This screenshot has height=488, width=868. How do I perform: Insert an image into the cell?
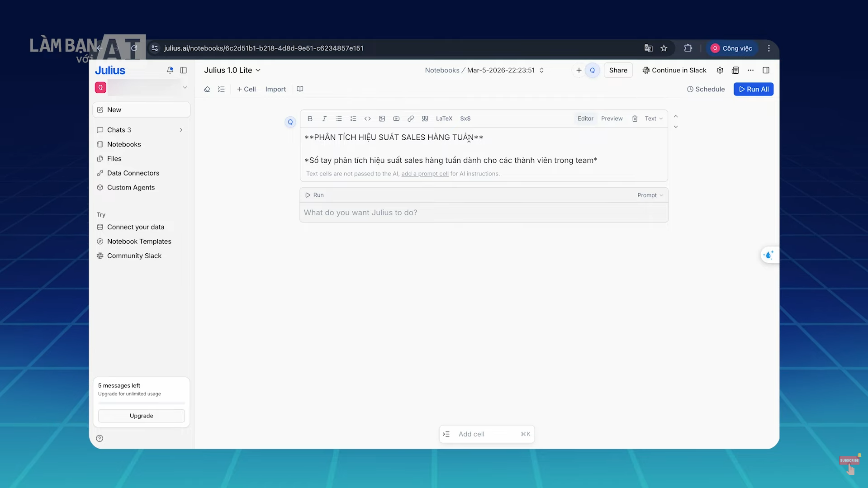click(382, 118)
